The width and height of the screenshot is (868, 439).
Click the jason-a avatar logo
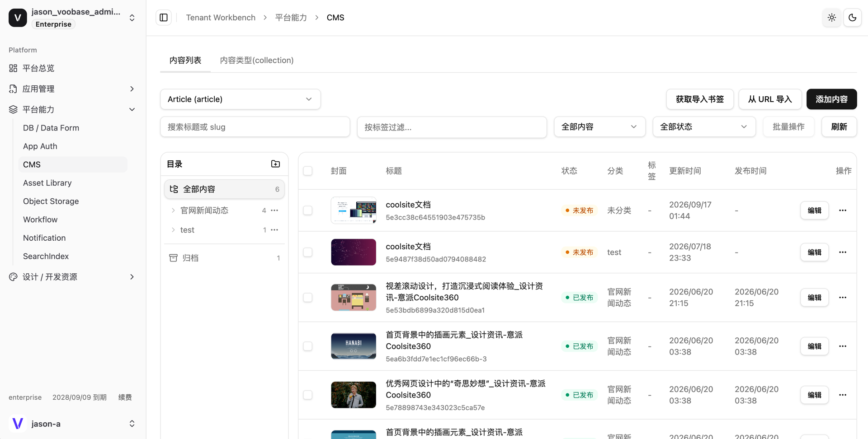tap(18, 424)
